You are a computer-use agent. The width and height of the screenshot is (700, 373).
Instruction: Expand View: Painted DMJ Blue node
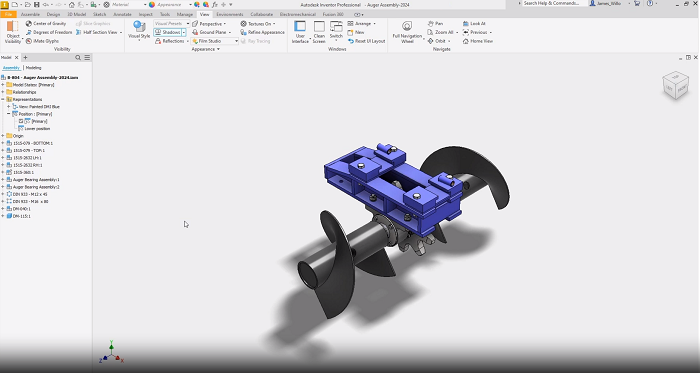8,107
